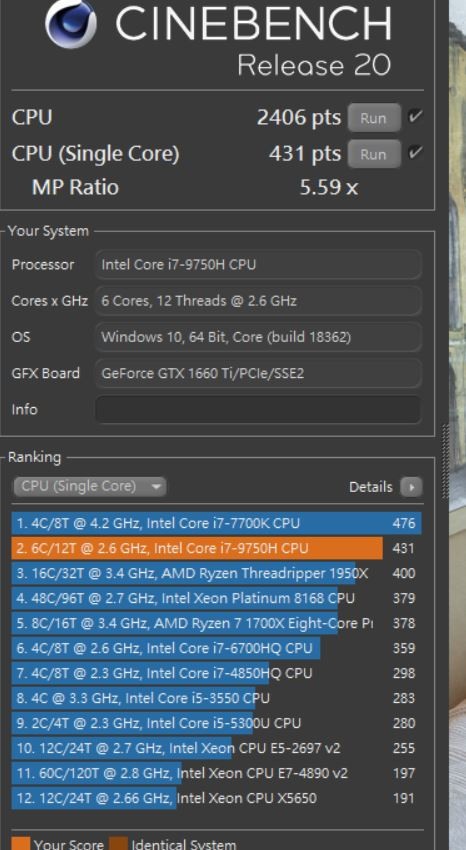Click the GFX Board field GeForce GTX 1660 Ti
The width and height of the screenshot is (466, 850).
[x=258, y=373]
